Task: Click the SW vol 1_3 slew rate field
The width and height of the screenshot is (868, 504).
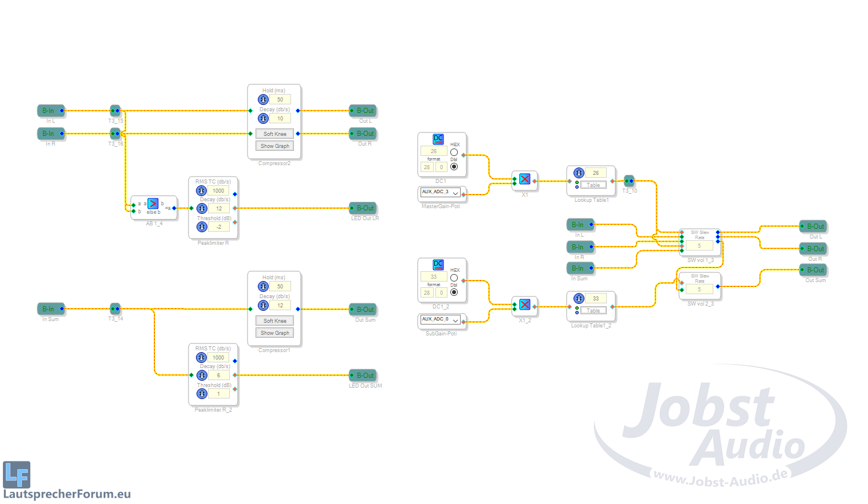Action: (x=699, y=245)
